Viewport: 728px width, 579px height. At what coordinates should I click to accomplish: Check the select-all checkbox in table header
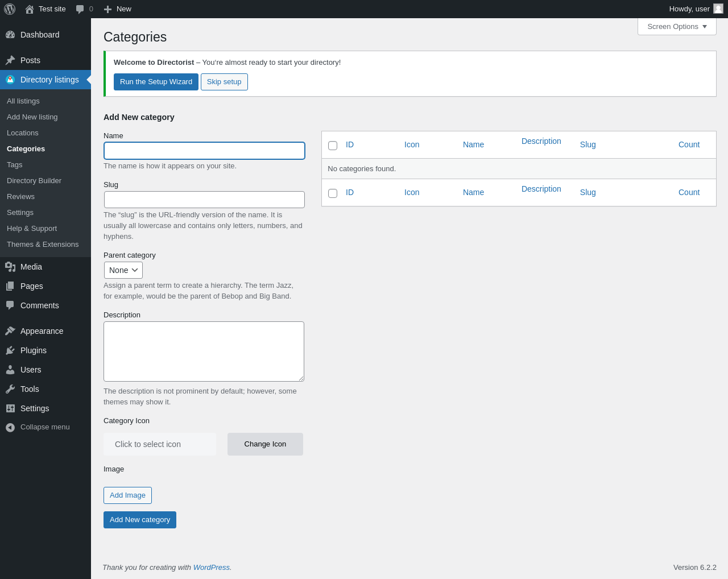pos(333,146)
